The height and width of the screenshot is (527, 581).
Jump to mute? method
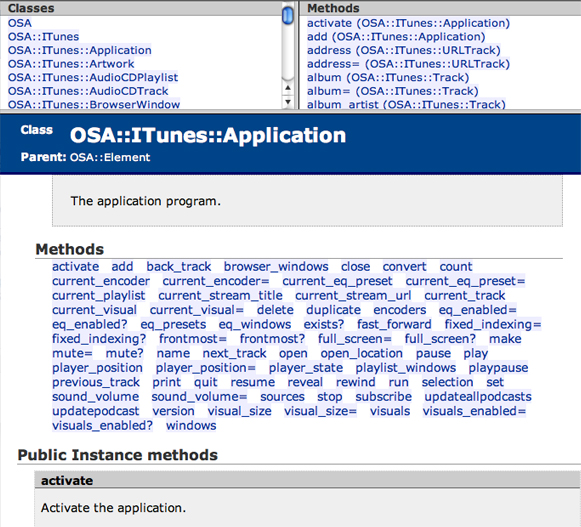(124, 354)
